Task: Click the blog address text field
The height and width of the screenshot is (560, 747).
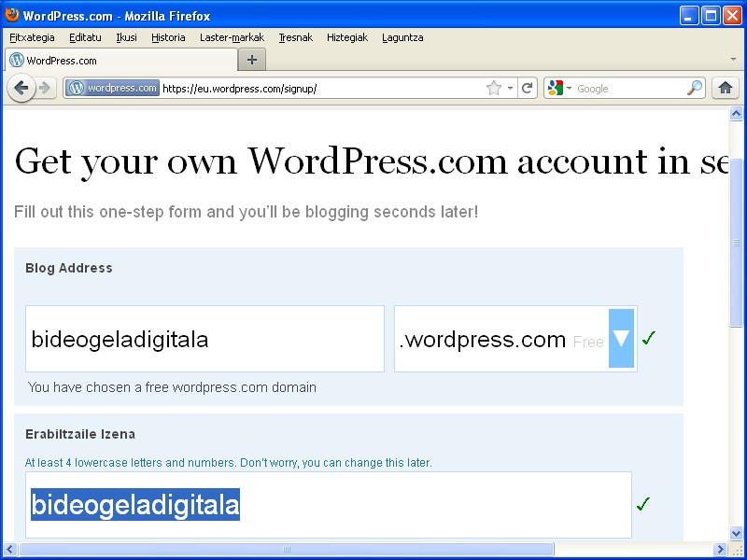Action: point(204,339)
